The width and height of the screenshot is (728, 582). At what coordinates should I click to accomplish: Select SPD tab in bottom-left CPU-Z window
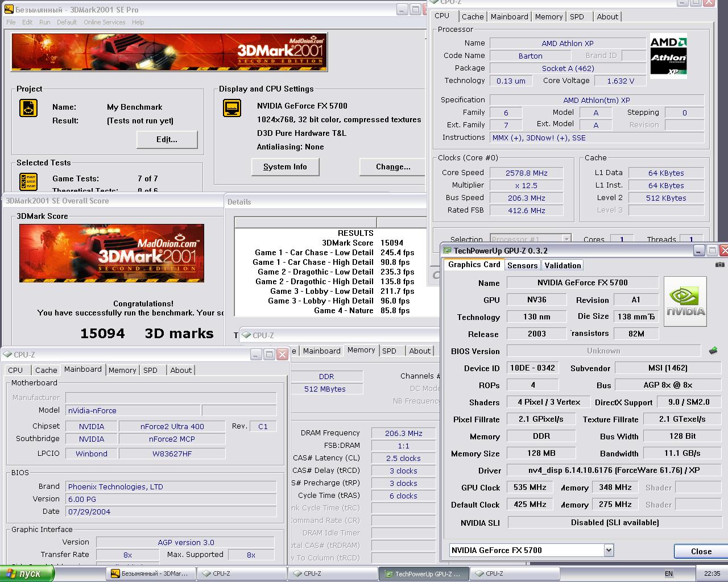point(150,370)
